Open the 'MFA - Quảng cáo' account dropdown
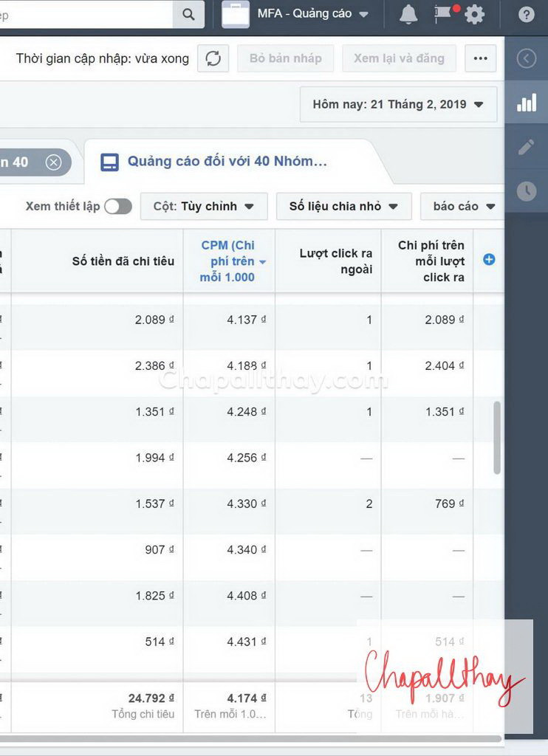Image resolution: width=548 pixels, height=756 pixels. click(312, 13)
